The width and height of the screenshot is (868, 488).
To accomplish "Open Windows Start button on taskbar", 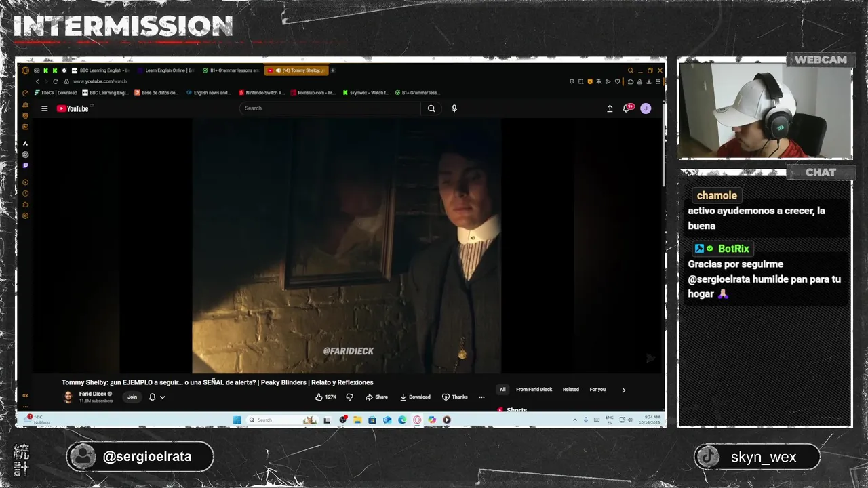I will coord(237,420).
